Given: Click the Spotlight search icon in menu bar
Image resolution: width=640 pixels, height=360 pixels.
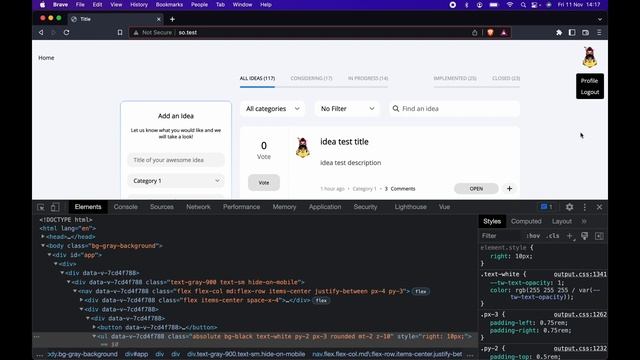Looking at the screenshot, I should coord(523,5).
